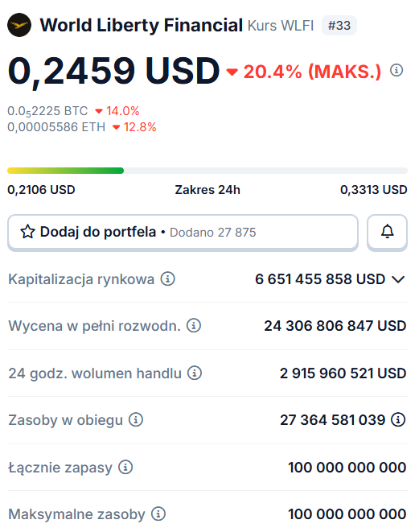
Task: Click the Dodaj do portfela button
Action: (x=183, y=232)
